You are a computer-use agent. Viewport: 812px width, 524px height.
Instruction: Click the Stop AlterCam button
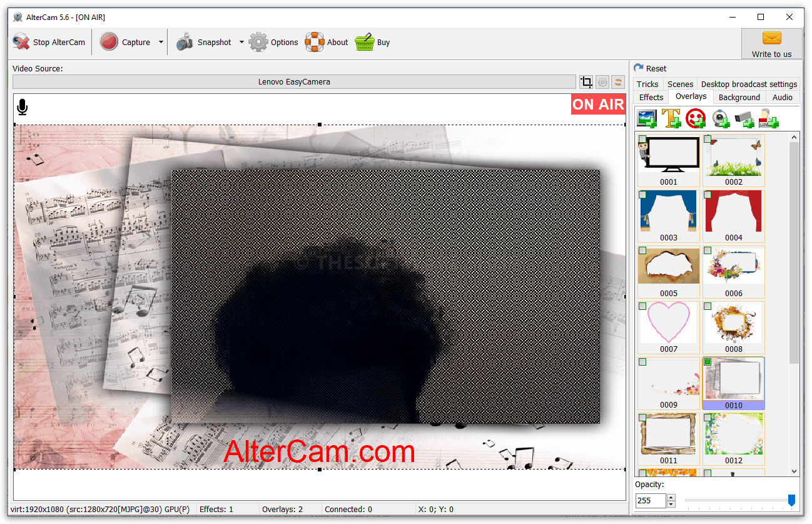pos(49,43)
